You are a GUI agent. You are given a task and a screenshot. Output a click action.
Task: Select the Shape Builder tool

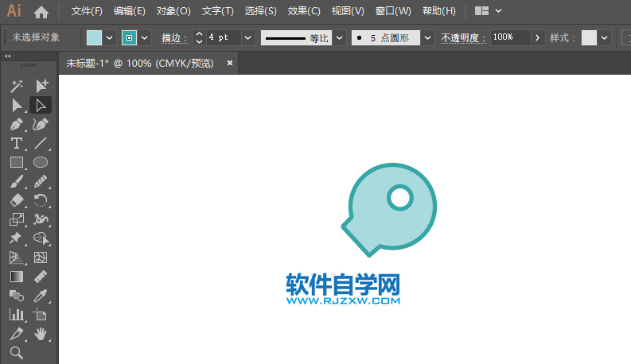(41, 238)
